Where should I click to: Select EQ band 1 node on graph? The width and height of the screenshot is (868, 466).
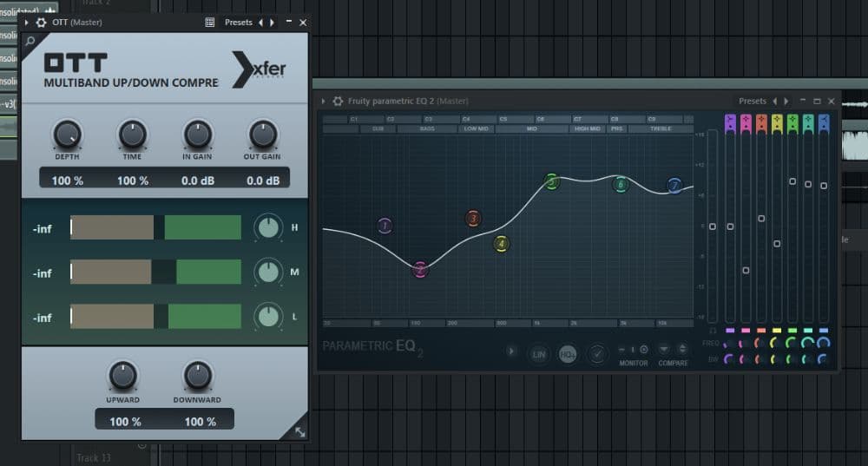(385, 226)
